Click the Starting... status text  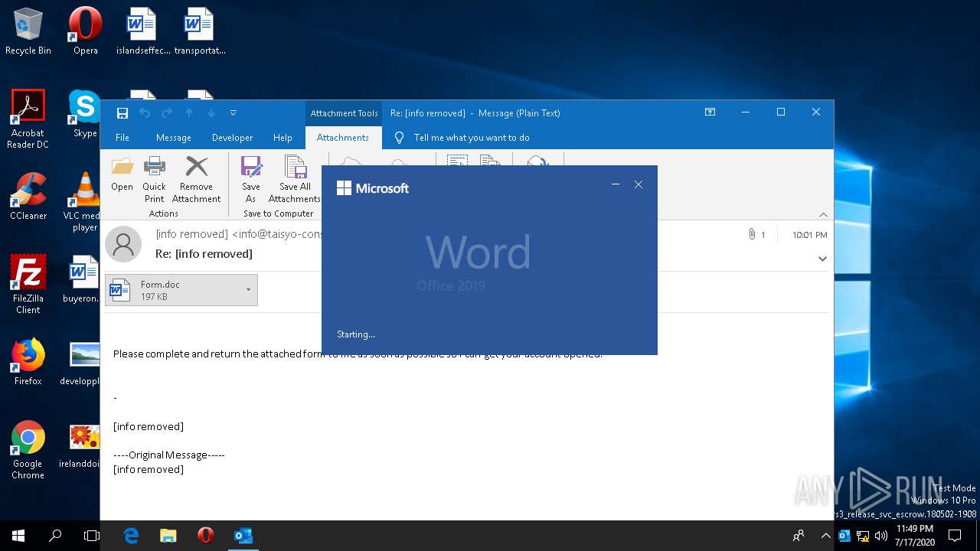tap(356, 334)
